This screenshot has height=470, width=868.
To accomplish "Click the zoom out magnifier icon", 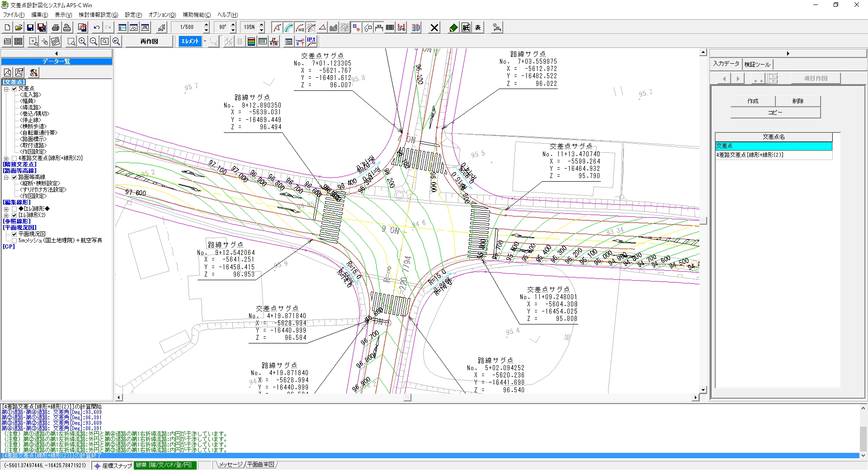I will 94,42.
